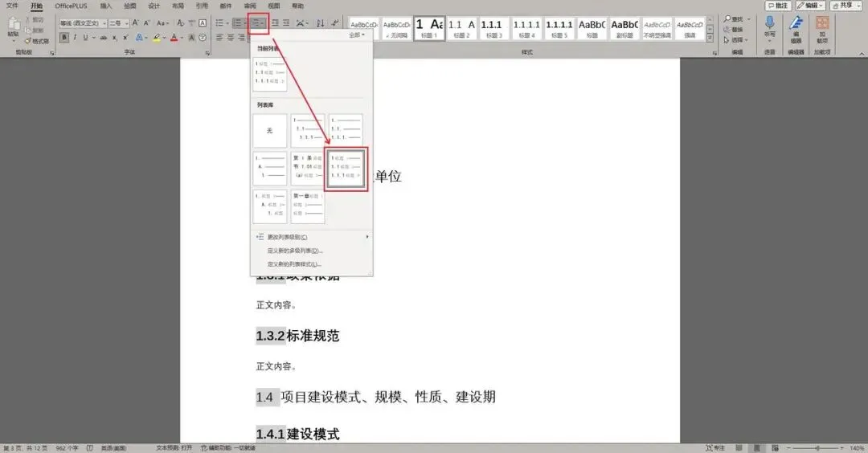
Task: Click the bullets list icon
Action: tap(221, 23)
